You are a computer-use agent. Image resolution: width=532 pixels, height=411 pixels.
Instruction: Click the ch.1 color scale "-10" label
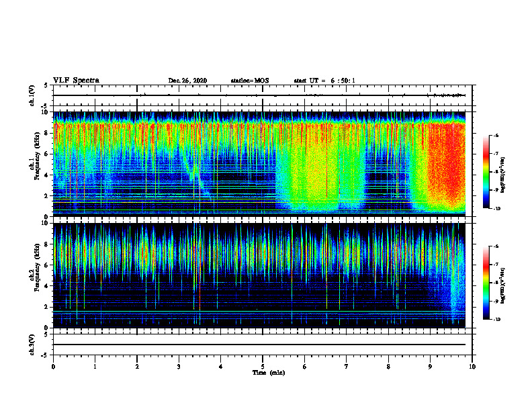click(496, 209)
